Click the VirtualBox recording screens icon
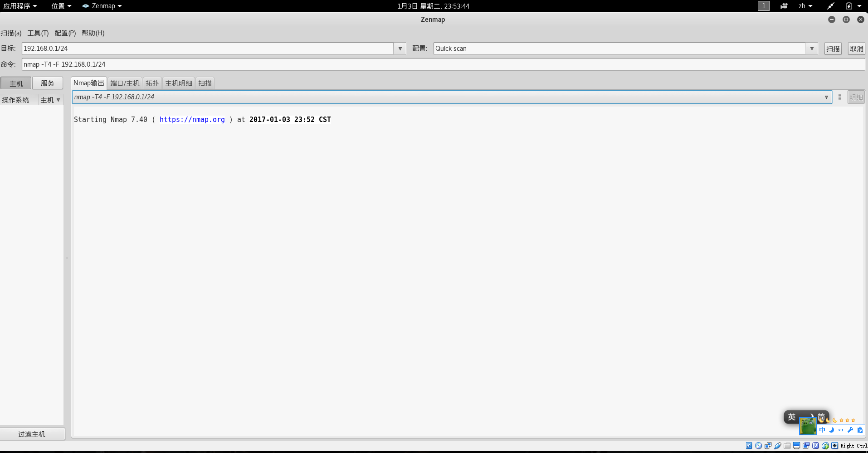The height and width of the screenshot is (453, 868). pyautogui.click(x=806, y=446)
